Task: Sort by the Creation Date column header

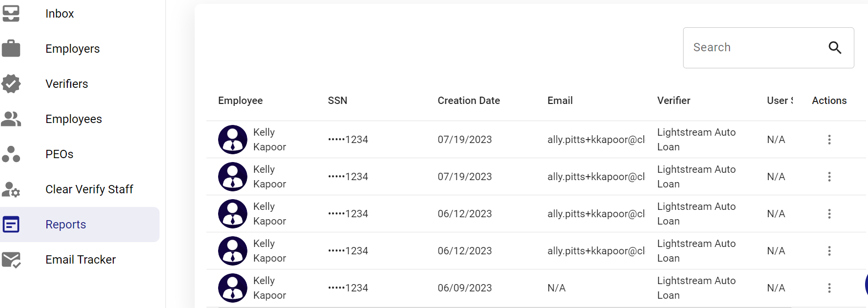Action: coord(468,101)
